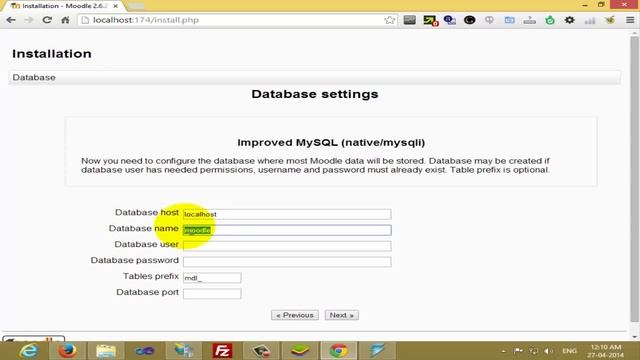This screenshot has width=640, height=360.
Task: Open the volume control in system tray
Action: (x=549, y=351)
